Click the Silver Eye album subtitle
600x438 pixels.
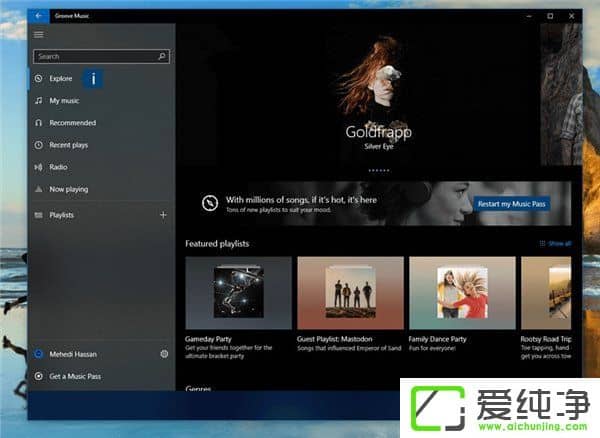coord(378,147)
